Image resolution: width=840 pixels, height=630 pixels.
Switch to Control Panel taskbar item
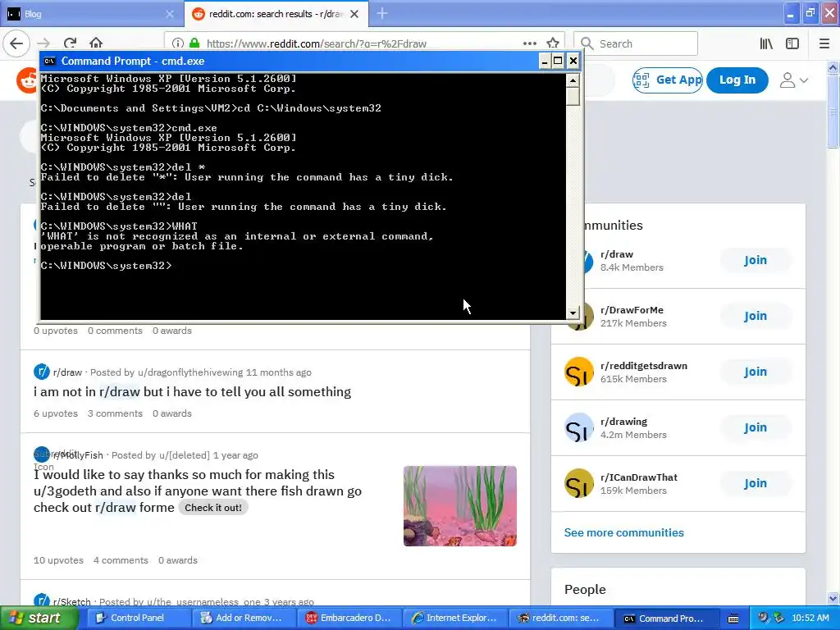tap(137, 619)
